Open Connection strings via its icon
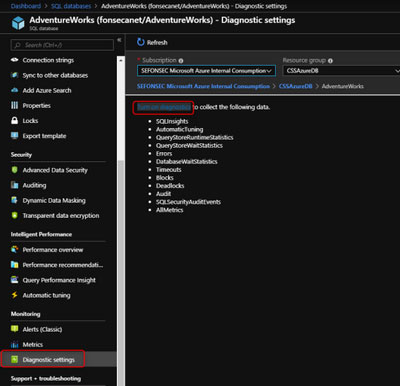 14,60
